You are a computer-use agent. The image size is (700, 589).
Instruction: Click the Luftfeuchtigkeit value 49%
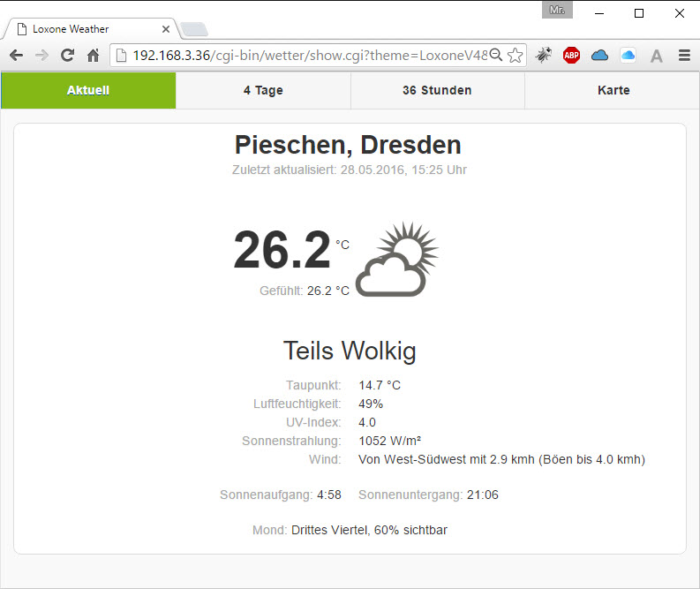[x=371, y=404]
